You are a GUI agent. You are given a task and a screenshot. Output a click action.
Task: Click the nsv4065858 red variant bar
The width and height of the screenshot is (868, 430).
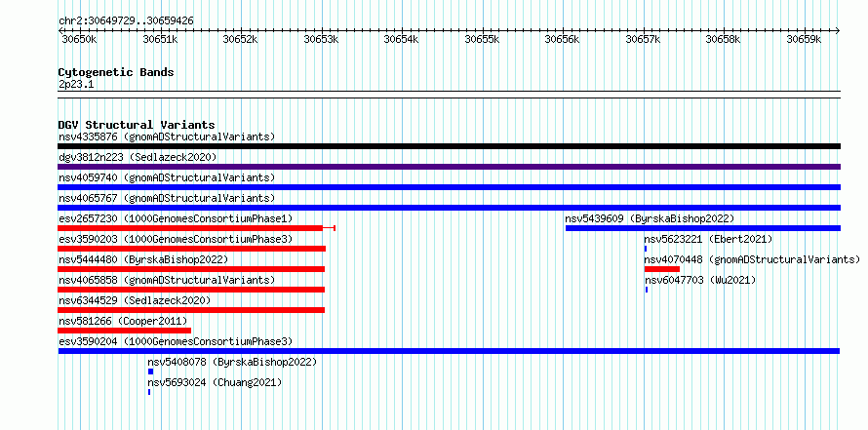(x=191, y=290)
